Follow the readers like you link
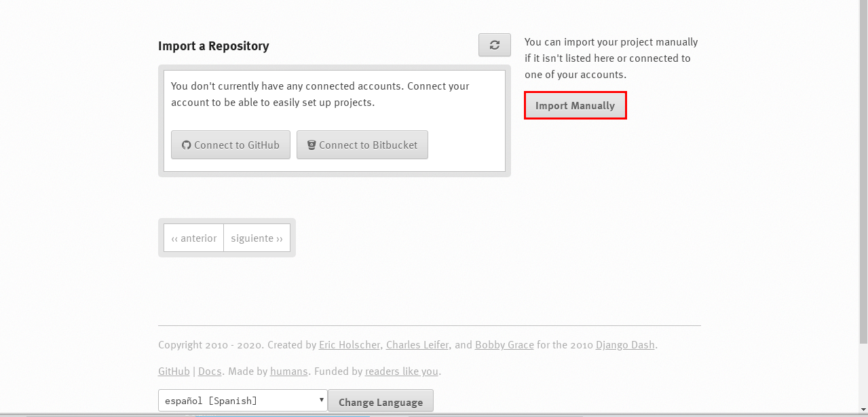 coord(402,371)
